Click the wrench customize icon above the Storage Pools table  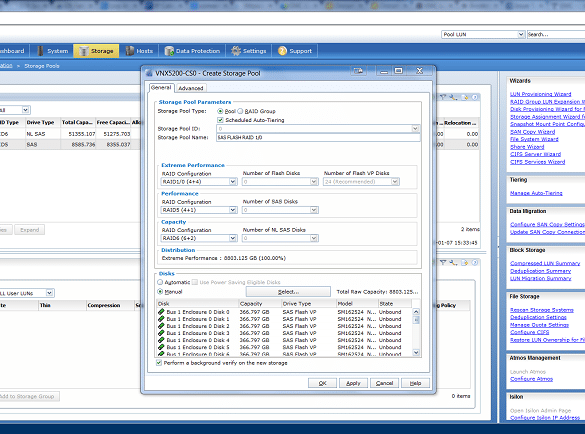(453, 97)
